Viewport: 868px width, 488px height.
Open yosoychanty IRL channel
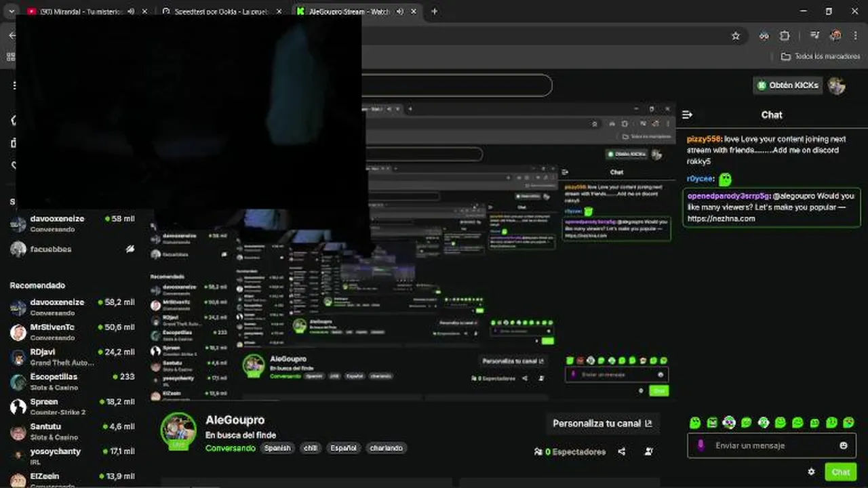point(73,456)
